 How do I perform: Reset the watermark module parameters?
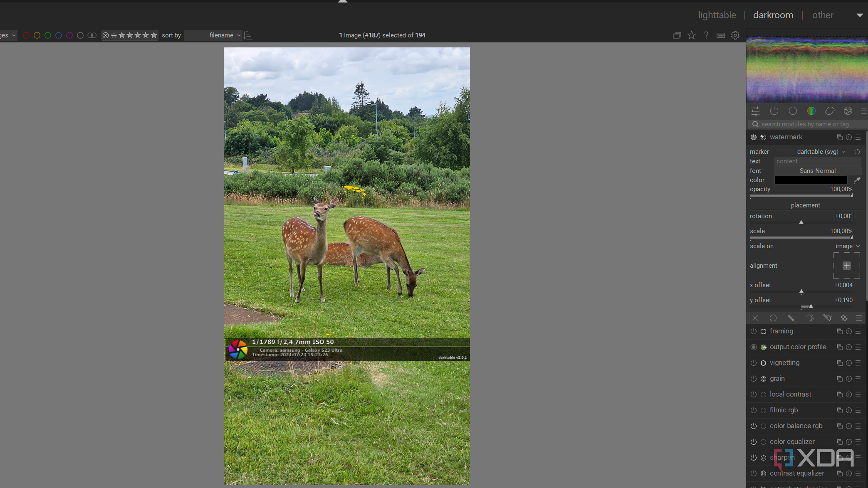[x=848, y=137]
